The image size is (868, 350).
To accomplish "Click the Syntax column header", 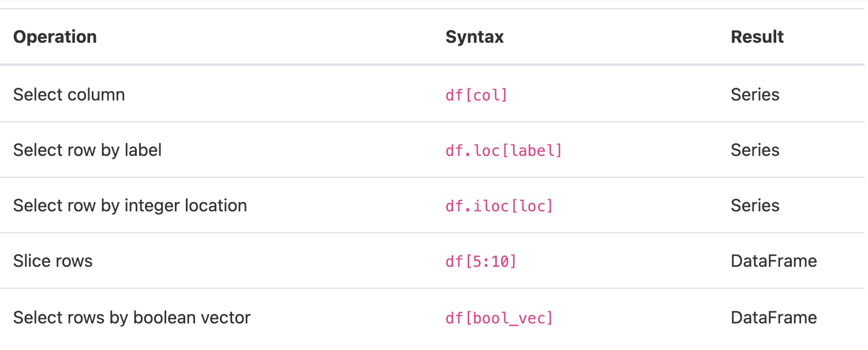I will [x=474, y=37].
